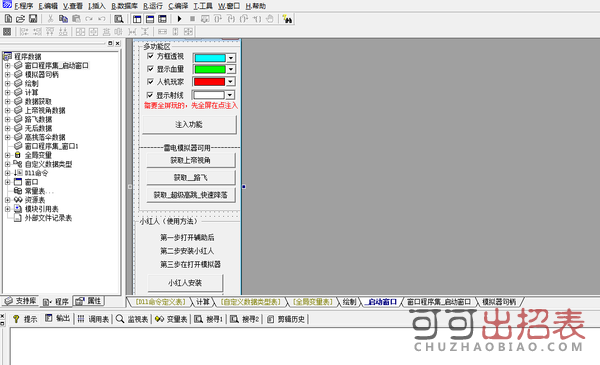The height and width of the screenshot is (365, 600).
Task: Click the cyan color swatch
Action: (210, 58)
